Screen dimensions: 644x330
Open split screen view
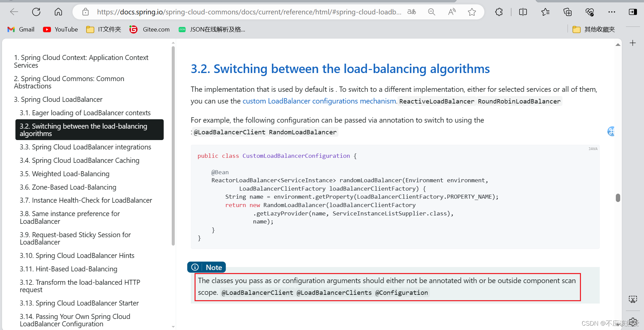coord(523,12)
